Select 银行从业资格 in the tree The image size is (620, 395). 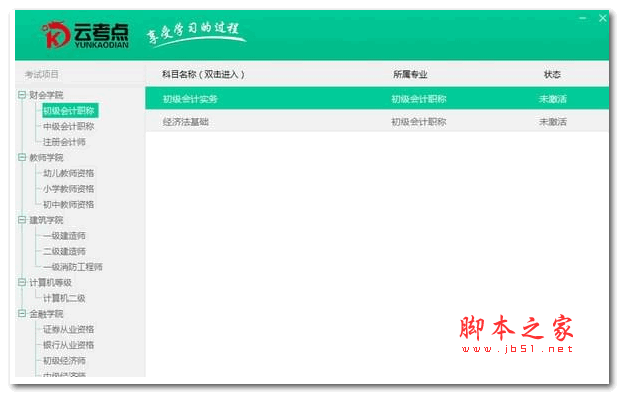pos(68,345)
